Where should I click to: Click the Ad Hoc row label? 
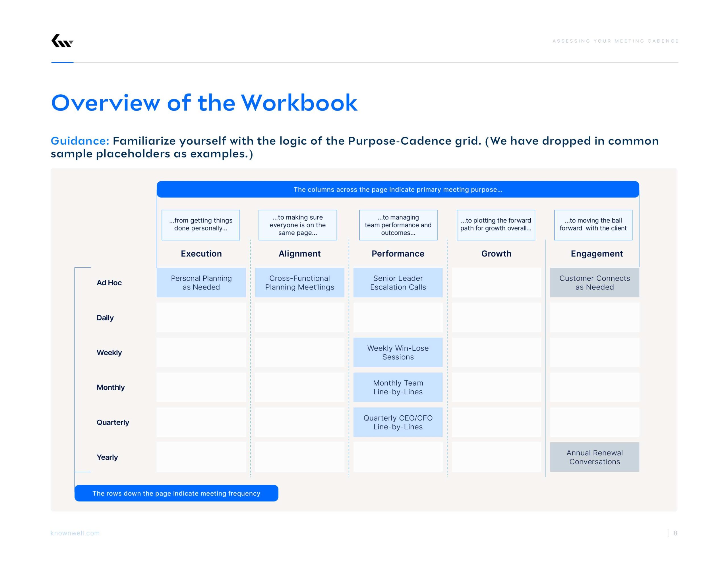[x=109, y=282]
